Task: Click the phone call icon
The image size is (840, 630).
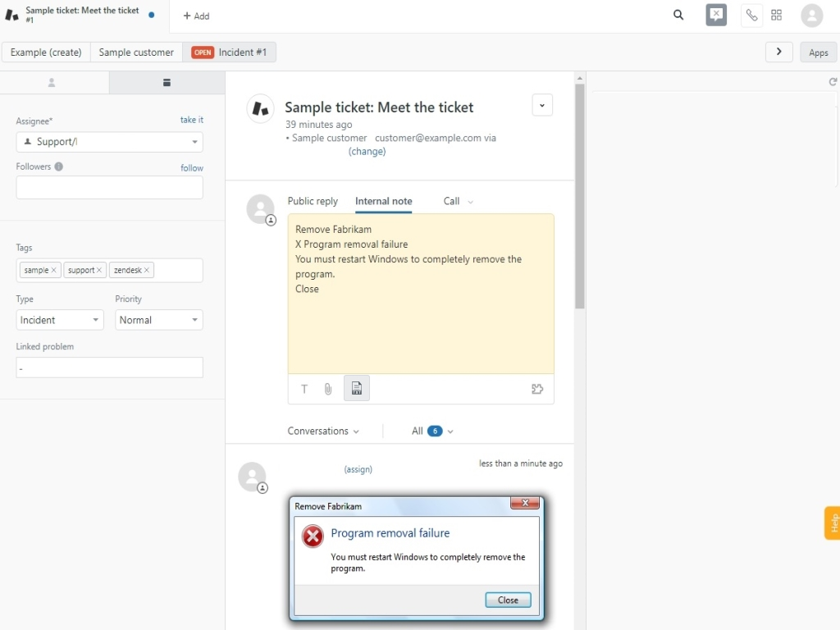Action: tap(751, 15)
